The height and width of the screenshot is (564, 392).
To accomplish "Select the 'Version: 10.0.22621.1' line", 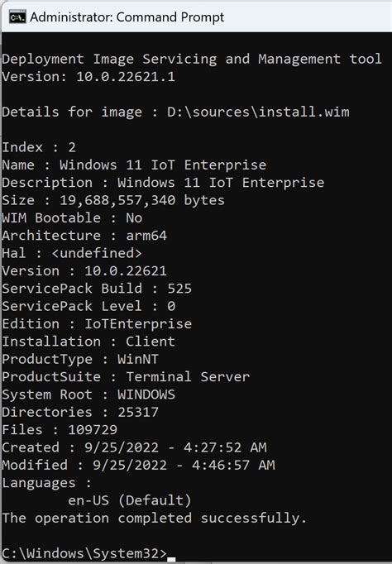I will [x=88, y=77].
